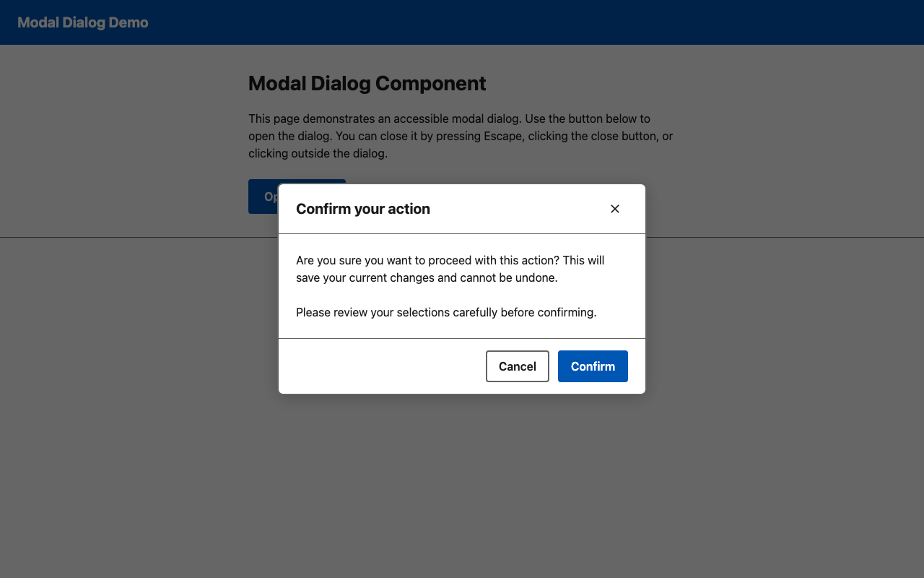Click the Modal Dialog Demo header text

click(x=82, y=22)
